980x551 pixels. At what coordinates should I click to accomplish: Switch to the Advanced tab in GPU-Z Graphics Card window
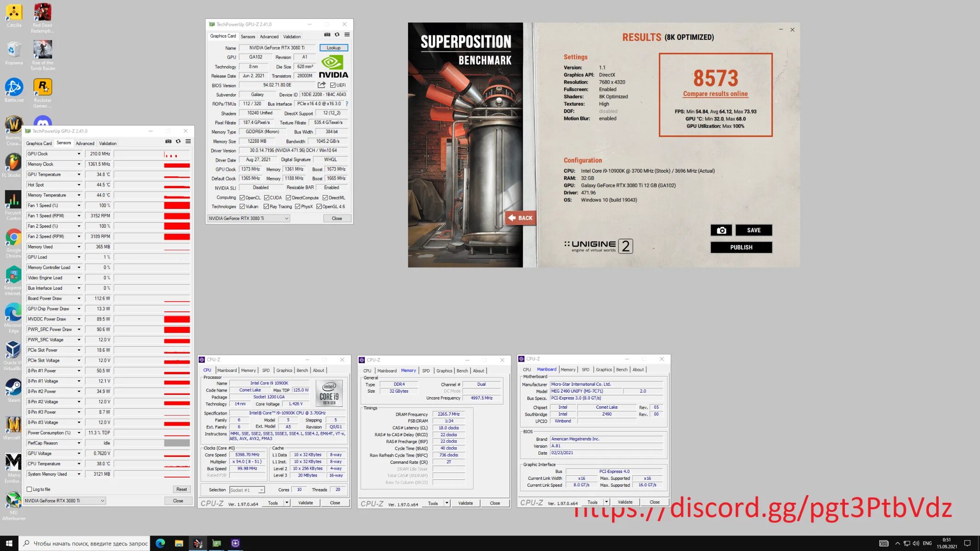[x=269, y=37]
